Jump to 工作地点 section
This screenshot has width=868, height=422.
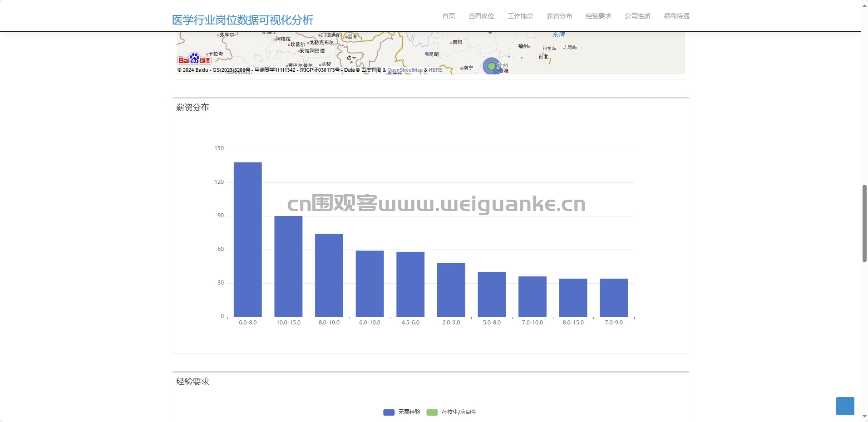coord(520,16)
